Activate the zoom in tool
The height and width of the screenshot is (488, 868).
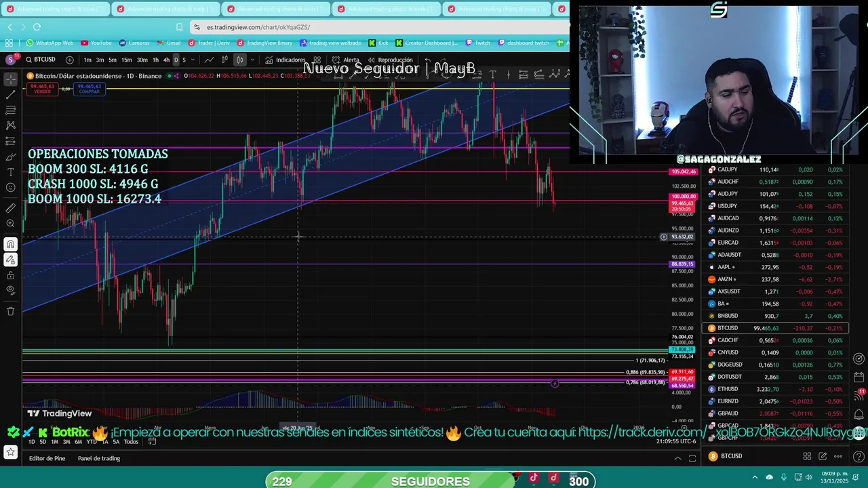click(x=11, y=224)
